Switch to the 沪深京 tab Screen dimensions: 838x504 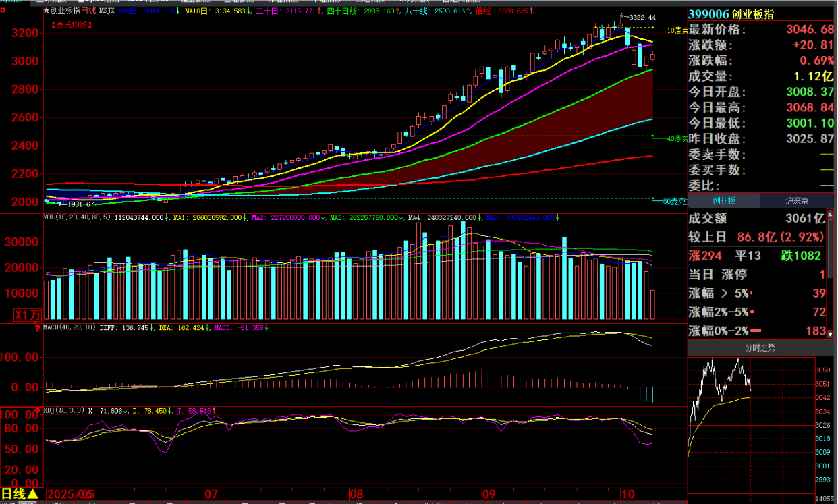pyautogui.click(x=797, y=201)
